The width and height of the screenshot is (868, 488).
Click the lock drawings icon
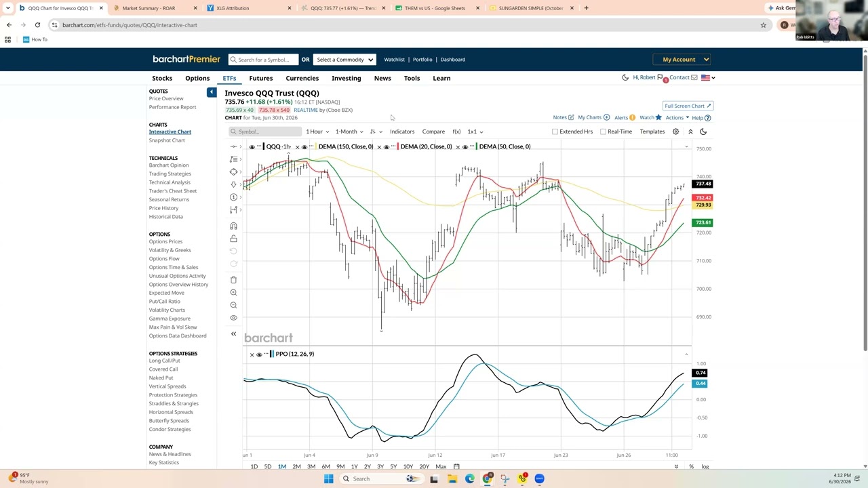(x=233, y=239)
